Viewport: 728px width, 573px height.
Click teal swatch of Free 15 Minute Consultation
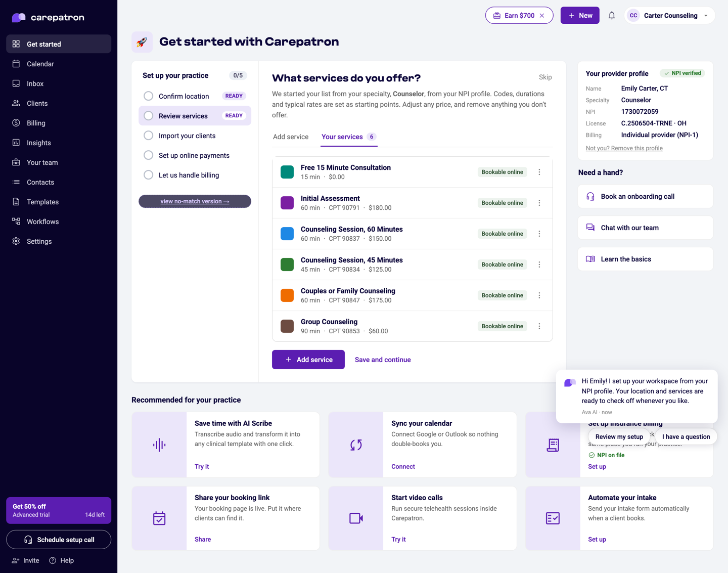click(287, 172)
